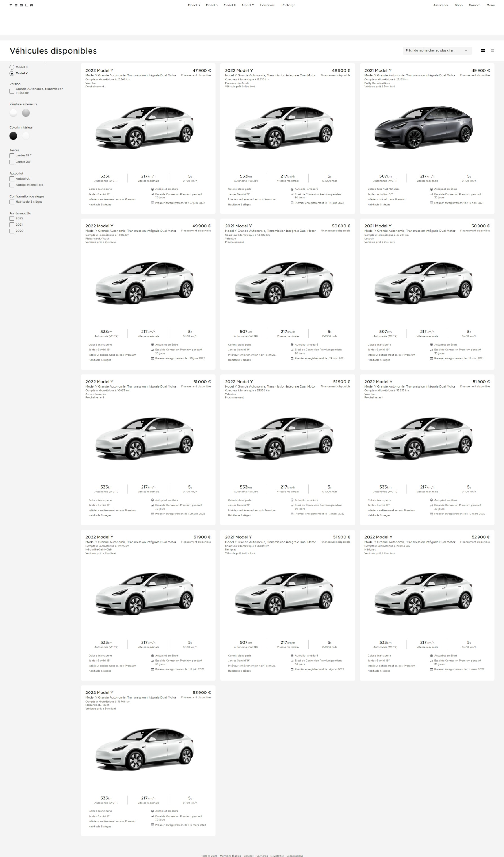This screenshot has width=504, height=857.
Task: Select white interior color swatch
Action: point(26,136)
